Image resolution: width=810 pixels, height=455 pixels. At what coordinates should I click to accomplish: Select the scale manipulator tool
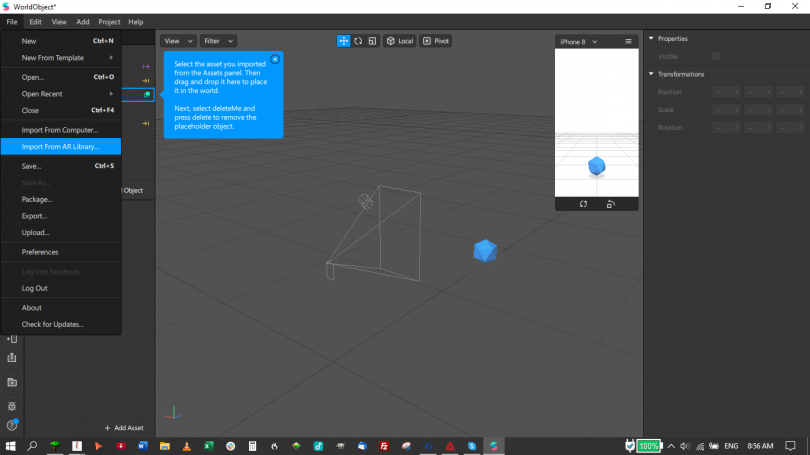(x=372, y=41)
